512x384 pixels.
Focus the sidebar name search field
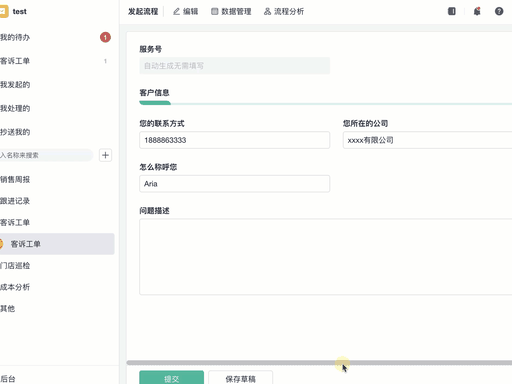coord(46,155)
